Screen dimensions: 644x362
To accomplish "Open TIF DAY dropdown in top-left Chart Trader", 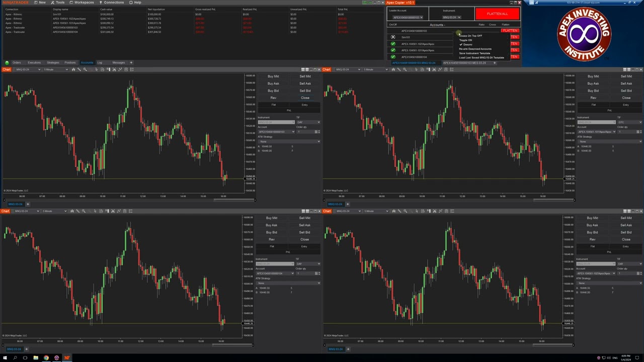I will click(x=308, y=122).
